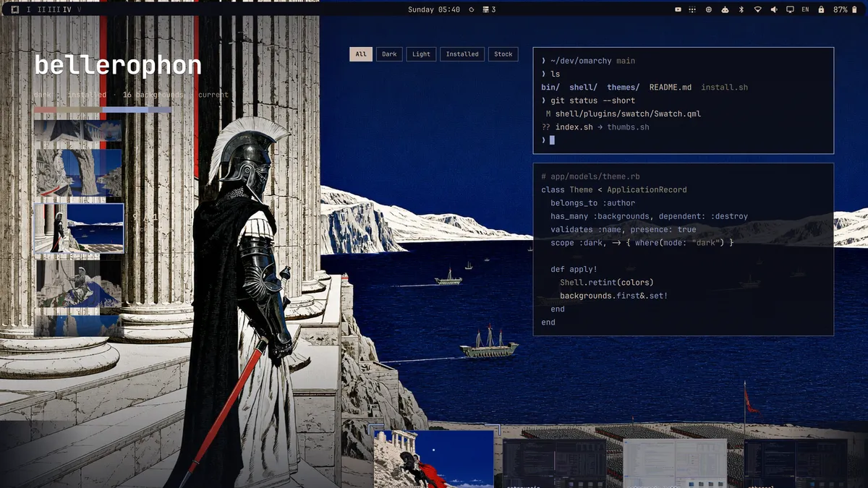Select the rock arch statue background thumbnail

tap(77, 173)
